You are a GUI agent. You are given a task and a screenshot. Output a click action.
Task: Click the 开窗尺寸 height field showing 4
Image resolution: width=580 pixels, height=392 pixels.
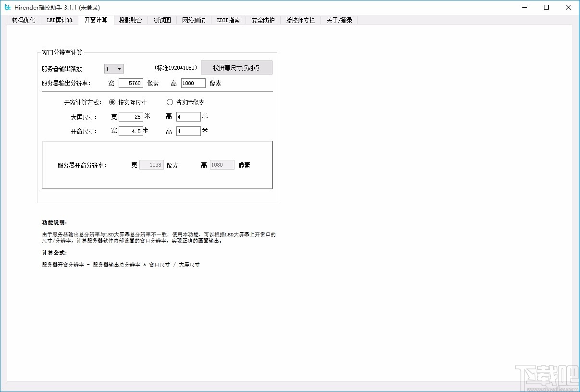tap(188, 130)
